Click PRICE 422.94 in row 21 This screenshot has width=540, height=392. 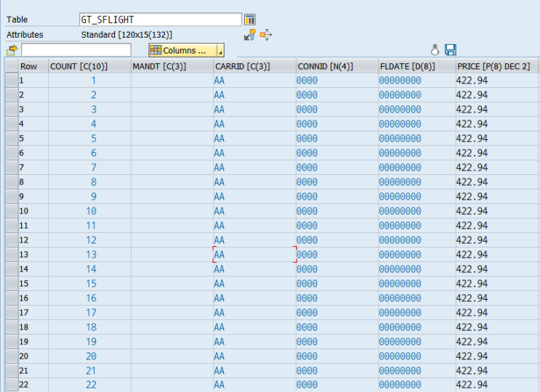pos(496,371)
